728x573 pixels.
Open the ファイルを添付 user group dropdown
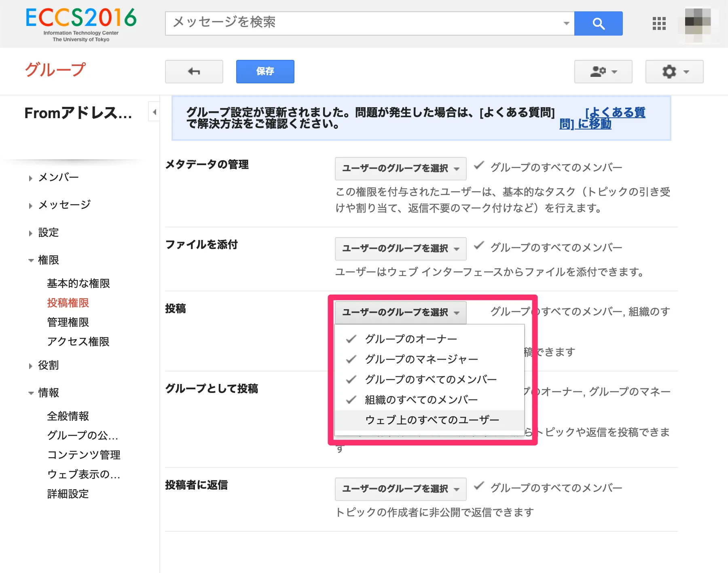coord(400,248)
